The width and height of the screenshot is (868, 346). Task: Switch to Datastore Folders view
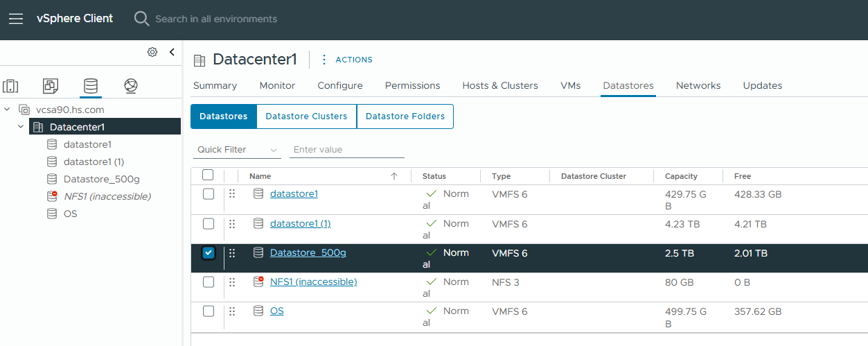tap(405, 116)
